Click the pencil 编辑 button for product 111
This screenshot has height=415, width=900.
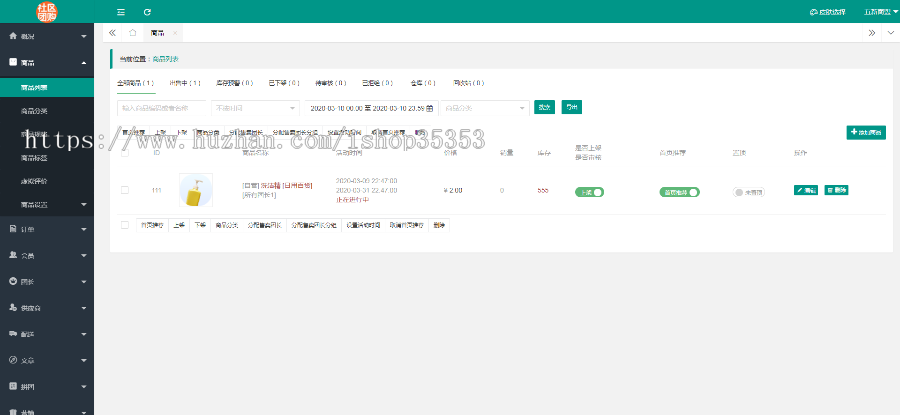pyautogui.click(x=806, y=190)
